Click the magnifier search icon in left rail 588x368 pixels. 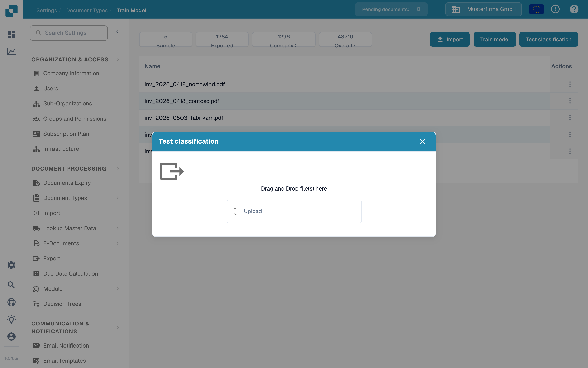click(x=11, y=285)
